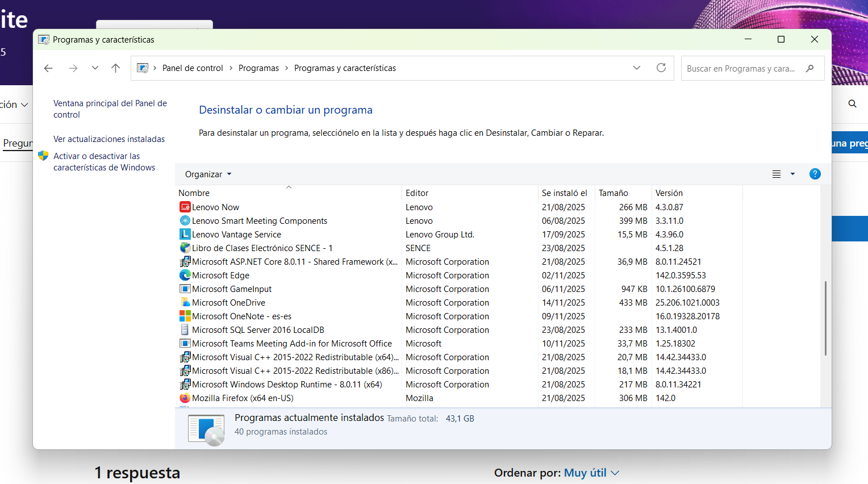Navigate up one level with arrow icon
This screenshot has width=868, height=484.
pos(115,68)
